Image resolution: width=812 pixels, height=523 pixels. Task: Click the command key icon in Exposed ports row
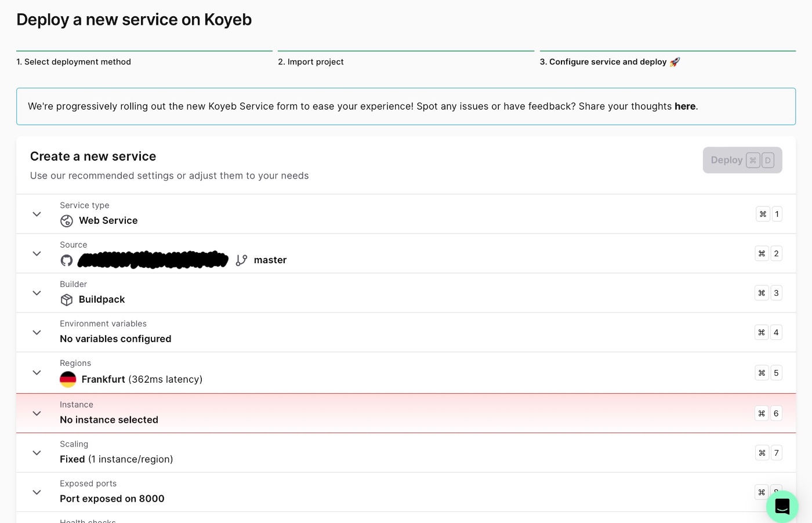coord(762,492)
